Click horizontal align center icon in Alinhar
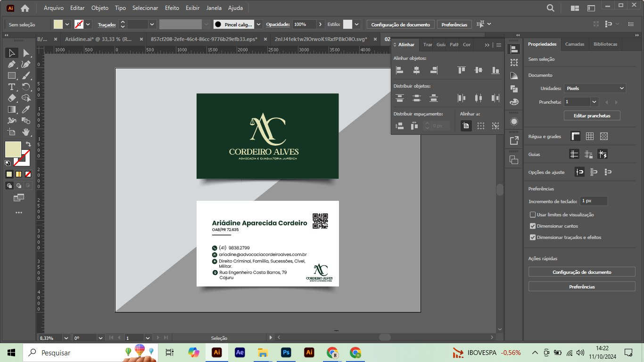 tap(416, 70)
